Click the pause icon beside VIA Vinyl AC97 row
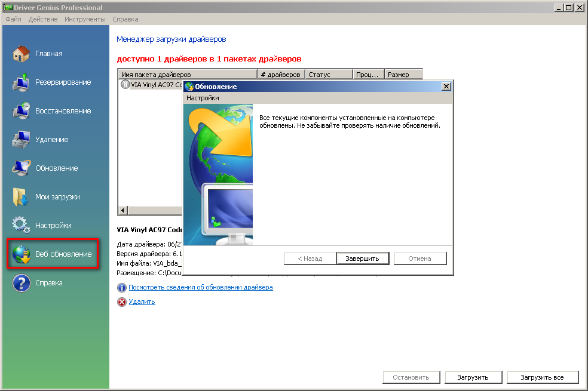Image resolution: width=588 pixels, height=391 pixels. (x=125, y=85)
